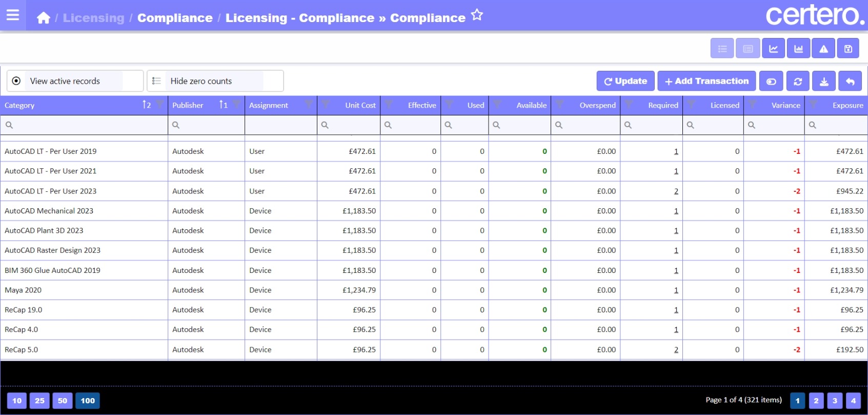Image resolution: width=868 pixels, height=415 pixels.
Task: Click the Unit Cost search filter field
Action: [349, 125]
